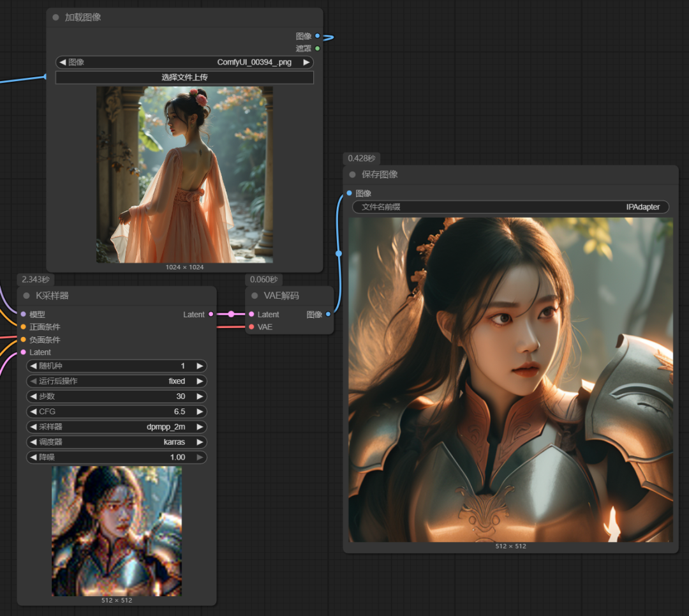Toggle the VAE解码 node collapse dot
Screen dimensions: 689x616
[x=255, y=296]
